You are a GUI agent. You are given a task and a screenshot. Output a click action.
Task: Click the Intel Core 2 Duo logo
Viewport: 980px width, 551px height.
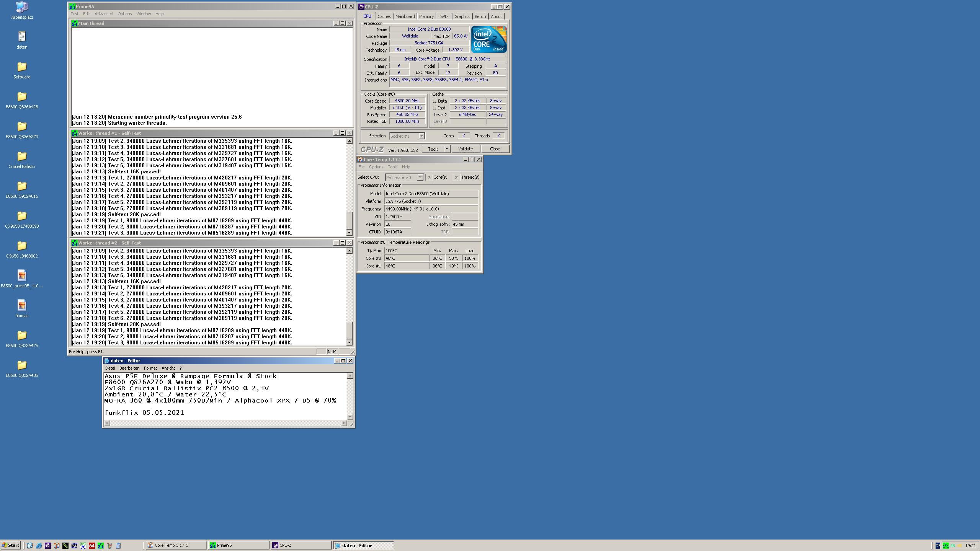(x=489, y=39)
